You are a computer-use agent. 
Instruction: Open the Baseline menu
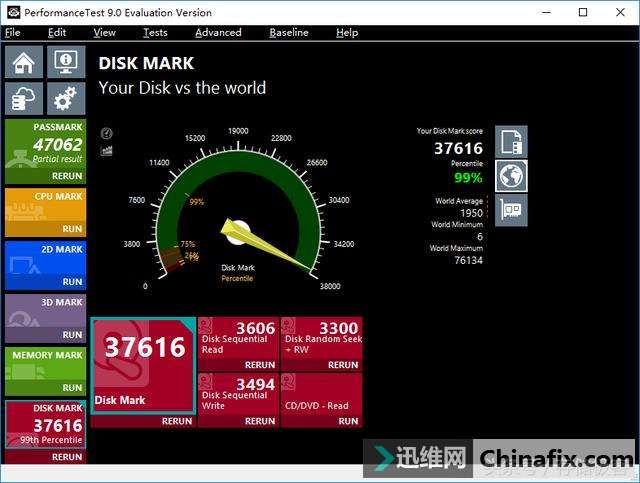point(289,33)
